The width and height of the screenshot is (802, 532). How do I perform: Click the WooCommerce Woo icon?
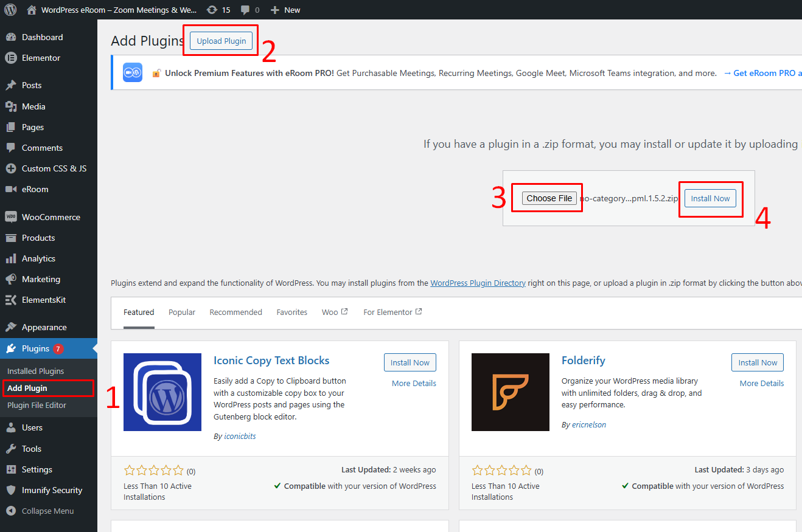pos(11,217)
